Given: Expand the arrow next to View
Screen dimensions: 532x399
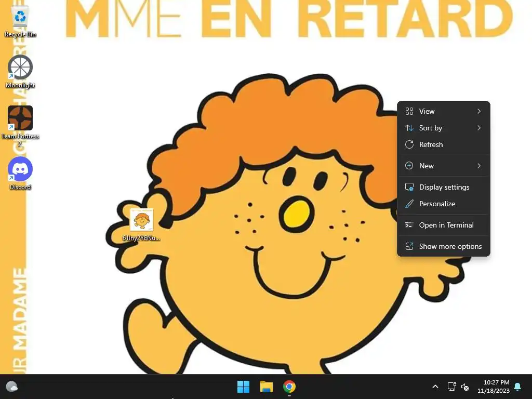Looking at the screenshot, I should pyautogui.click(x=479, y=111).
